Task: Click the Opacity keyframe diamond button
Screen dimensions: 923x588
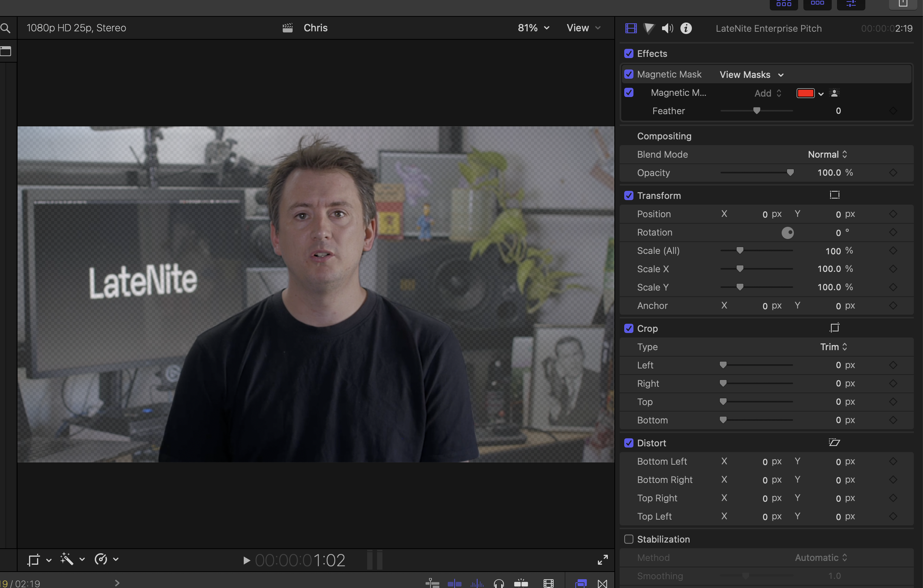Action: 893,173
